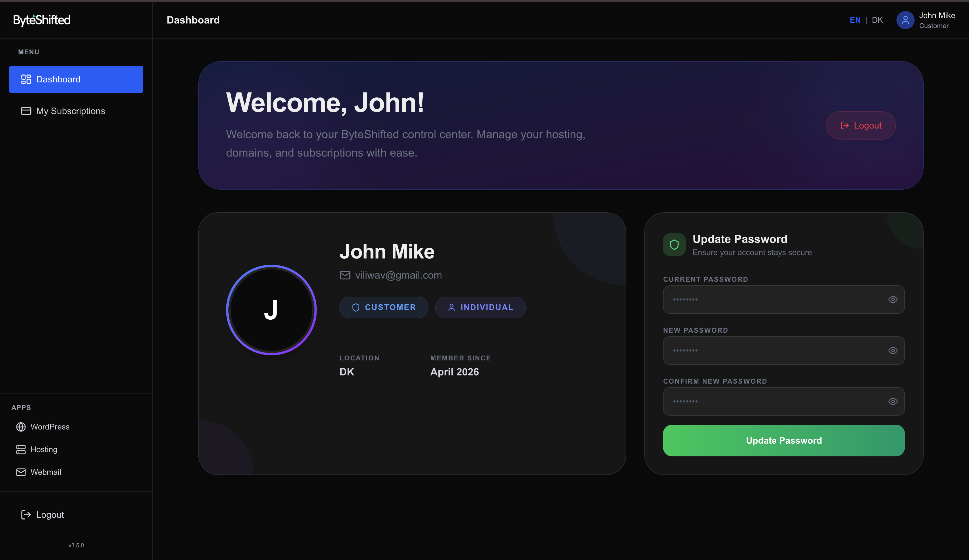Show the current password with eye icon
This screenshot has width=969, height=560.
(893, 300)
